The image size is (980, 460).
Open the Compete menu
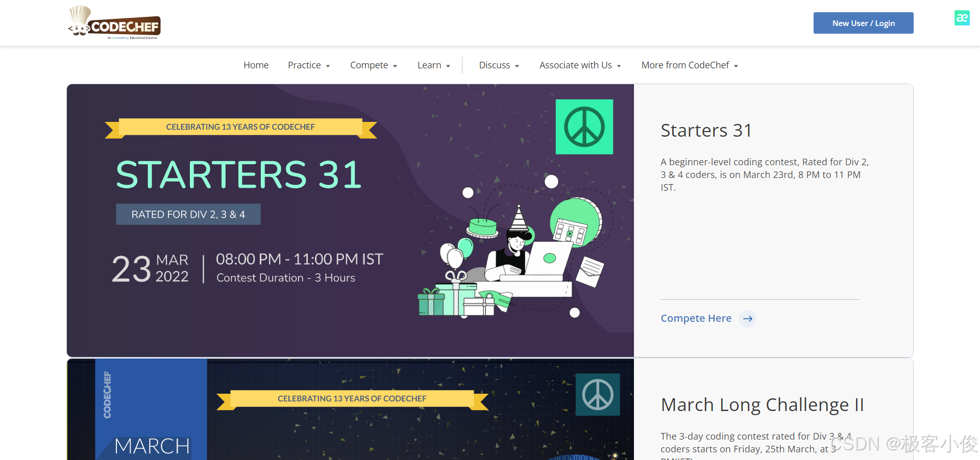tap(374, 65)
